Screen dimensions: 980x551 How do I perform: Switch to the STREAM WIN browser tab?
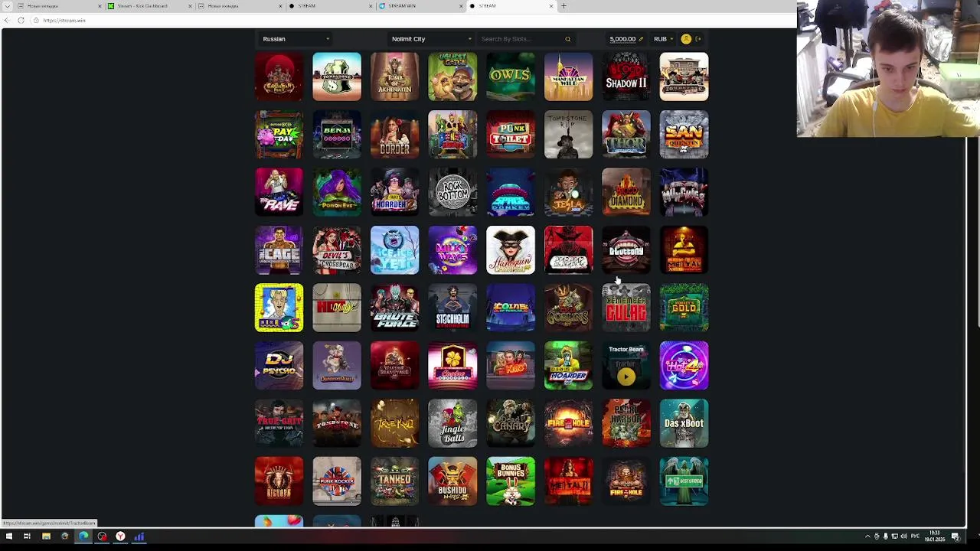pyautogui.click(x=420, y=6)
